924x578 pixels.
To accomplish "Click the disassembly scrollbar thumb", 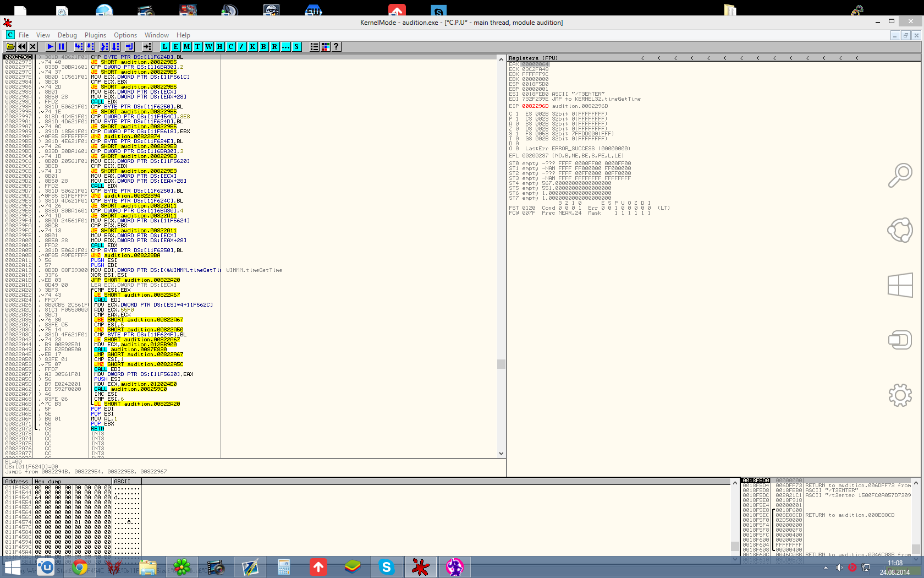I will (501, 364).
